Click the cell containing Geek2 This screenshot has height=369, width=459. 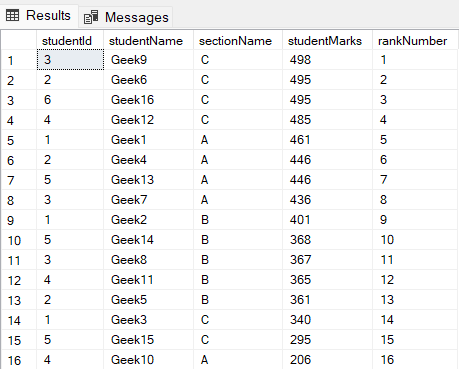(x=149, y=220)
